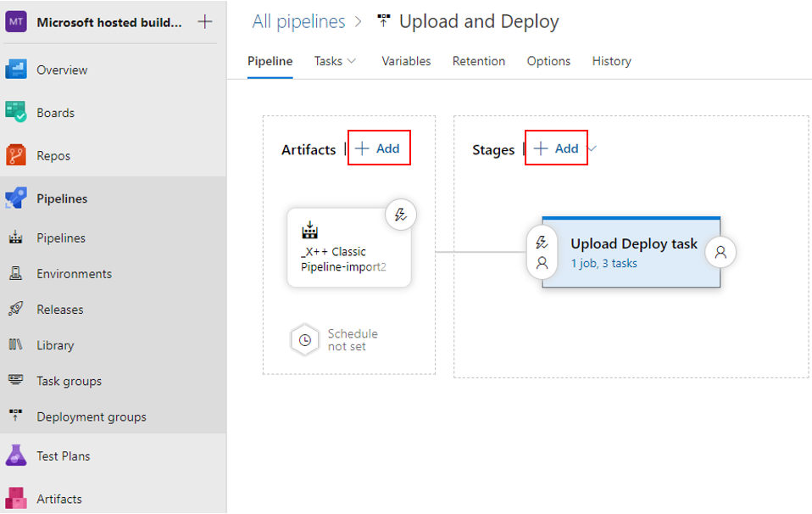Open the 1 job, 3 tasks link
This screenshot has height=514, width=812.
pos(603,263)
